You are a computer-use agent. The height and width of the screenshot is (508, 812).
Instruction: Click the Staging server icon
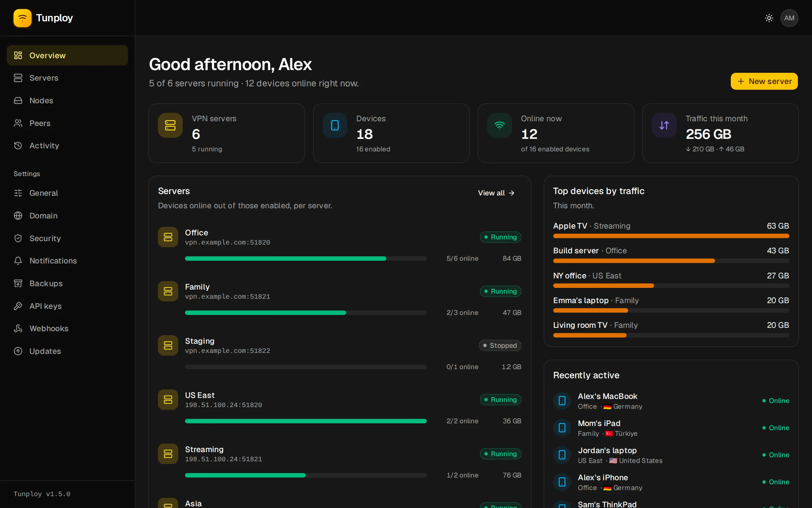click(168, 345)
